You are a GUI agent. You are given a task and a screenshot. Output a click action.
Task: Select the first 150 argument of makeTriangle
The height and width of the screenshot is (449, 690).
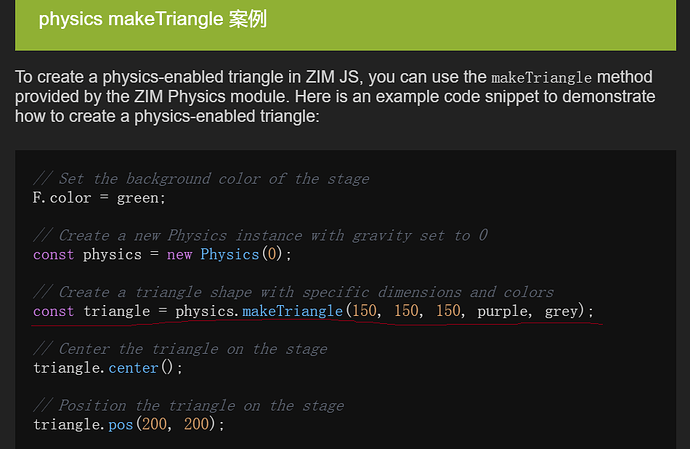364,311
